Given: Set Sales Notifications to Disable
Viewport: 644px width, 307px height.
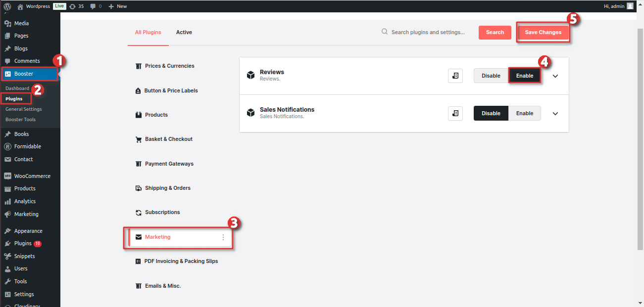Looking at the screenshot, I should pos(491,113).
